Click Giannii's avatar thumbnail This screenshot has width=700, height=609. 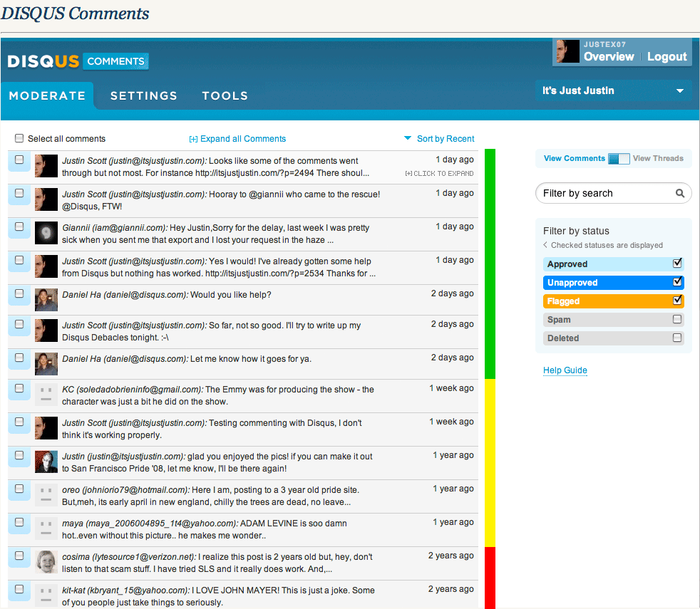(x=46, y=233)
